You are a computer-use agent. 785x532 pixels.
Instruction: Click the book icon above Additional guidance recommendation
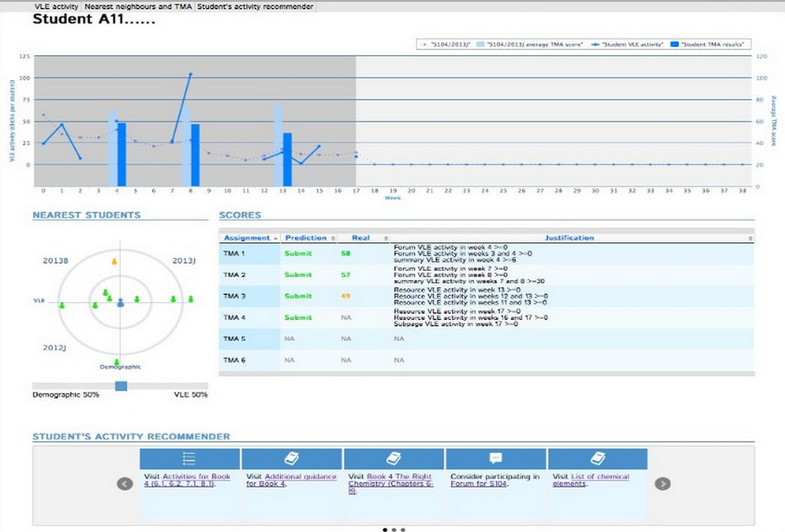click(x=290, y=459)
